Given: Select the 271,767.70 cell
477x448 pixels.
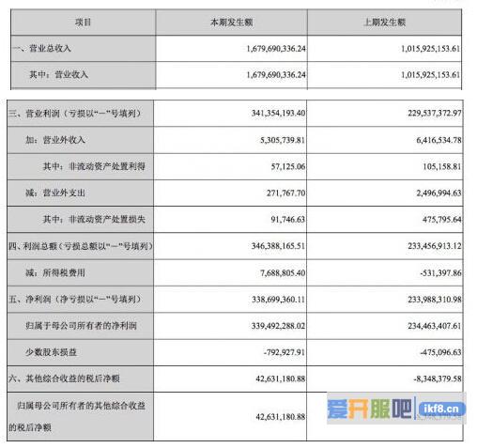Looking at the screenshot, I should (285, 193).
